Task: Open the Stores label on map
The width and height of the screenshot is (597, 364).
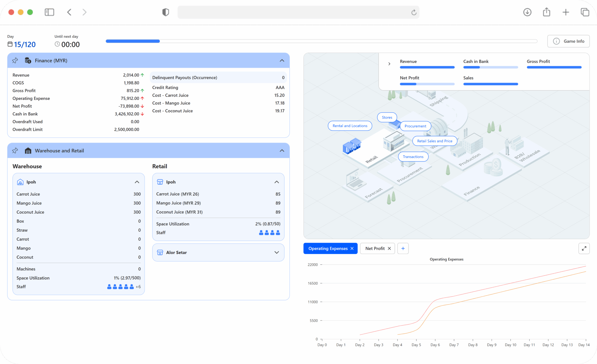Action: tap(387, 117)
